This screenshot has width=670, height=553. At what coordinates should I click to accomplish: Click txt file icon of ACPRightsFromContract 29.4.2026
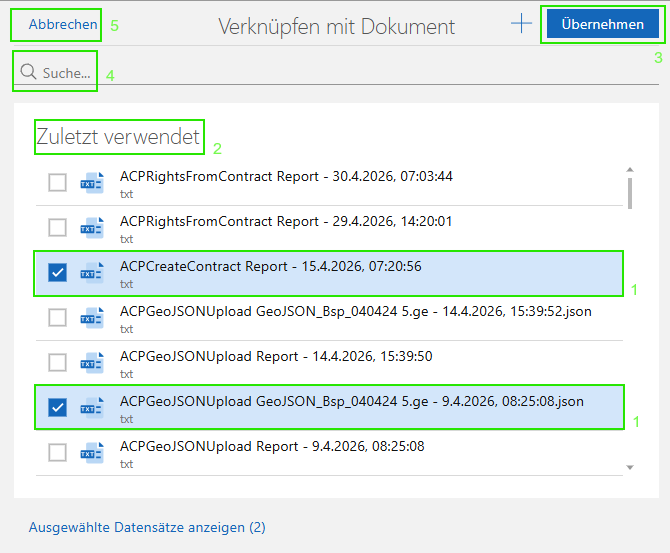coord(92,227)
